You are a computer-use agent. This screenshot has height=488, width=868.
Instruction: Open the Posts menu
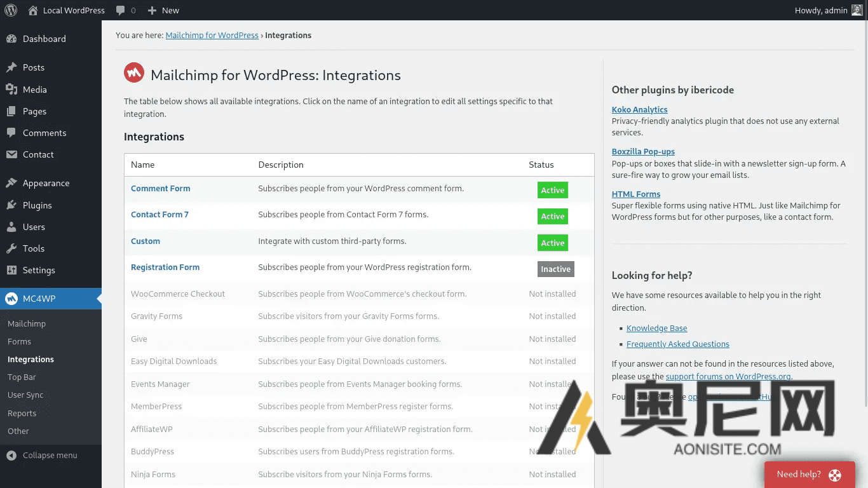click(51, 67)
